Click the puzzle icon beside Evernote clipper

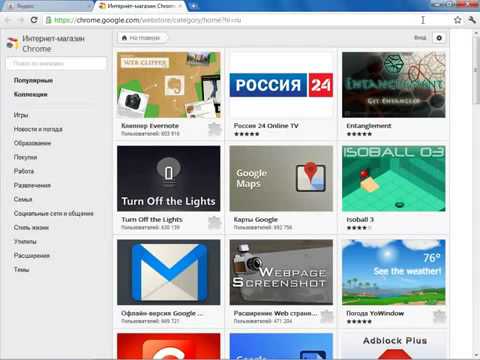coord(214,129)
